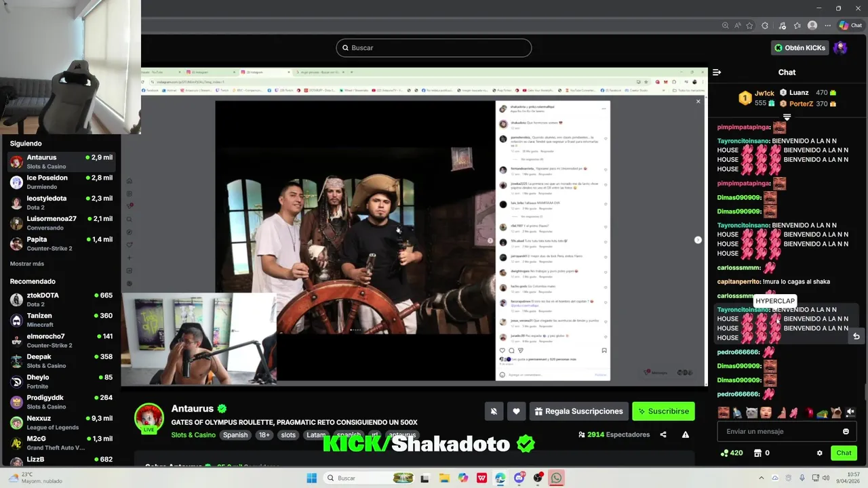Image resolution: width=868 pixels, height=488 pixels.
Task: Open Ice Poseidon channel in sidebar
Action: point(61,182)
